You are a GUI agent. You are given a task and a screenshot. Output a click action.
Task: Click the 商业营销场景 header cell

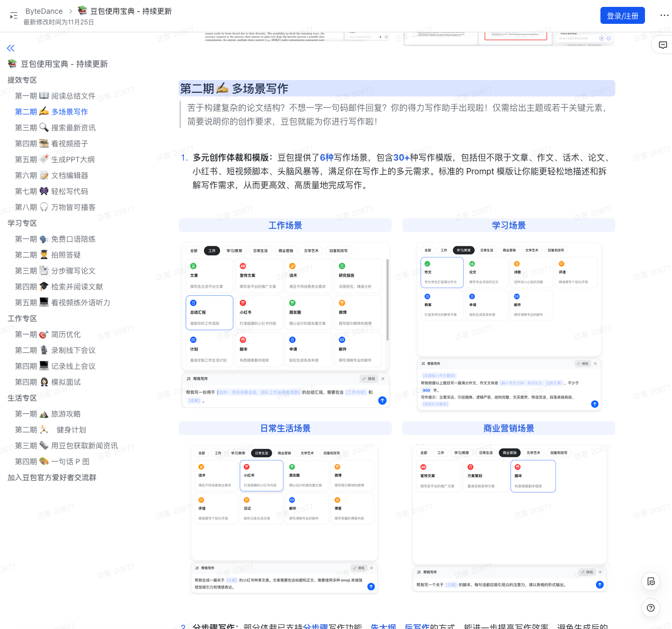coord(509,428)
